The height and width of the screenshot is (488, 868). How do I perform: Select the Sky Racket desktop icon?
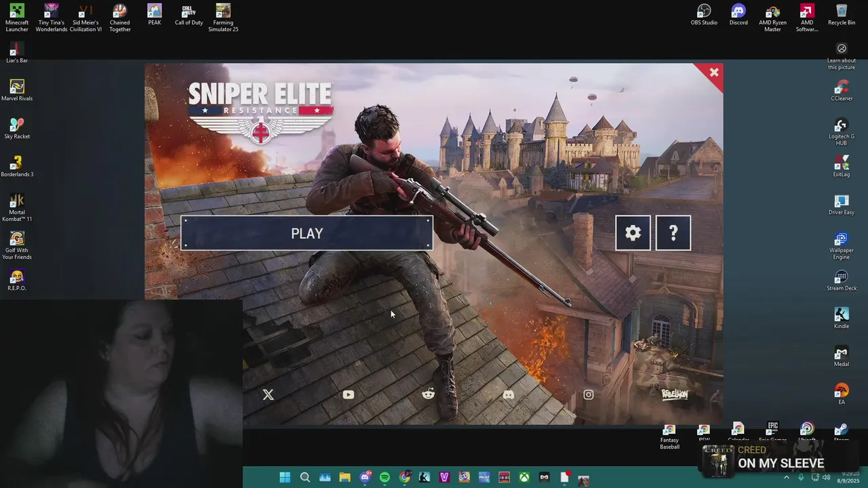(x=17, y=129)
